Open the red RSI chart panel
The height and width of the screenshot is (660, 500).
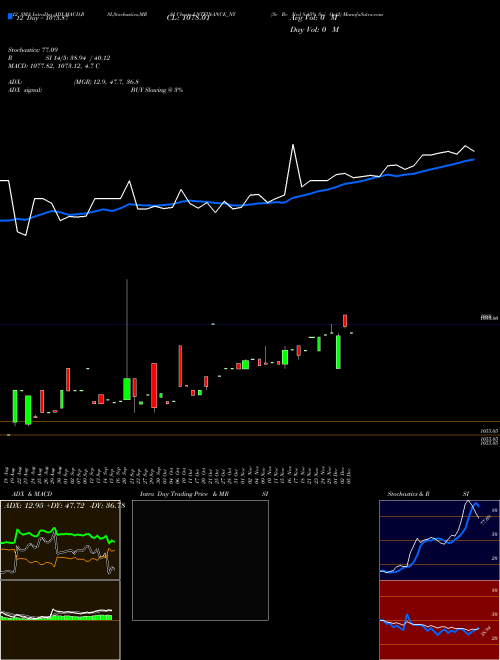[x=439, y=620]
